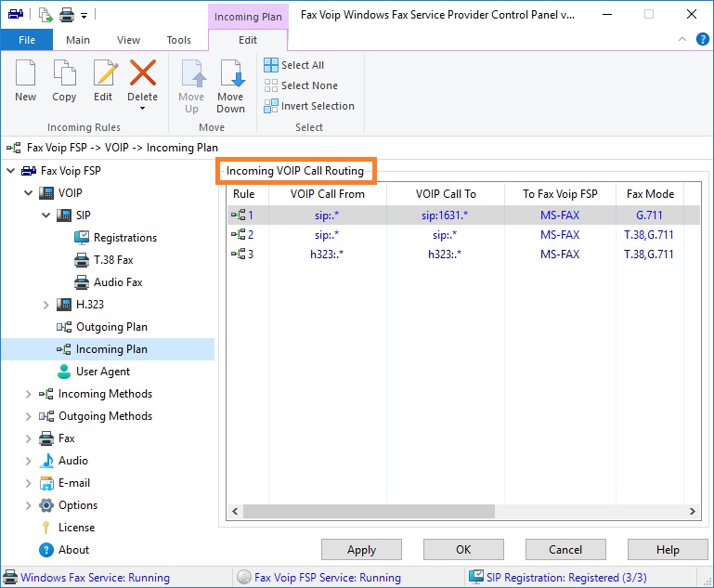This screenshot has height=588, width=714.
Task: Click the Options gear icon
Action: [x=46, y=505]
